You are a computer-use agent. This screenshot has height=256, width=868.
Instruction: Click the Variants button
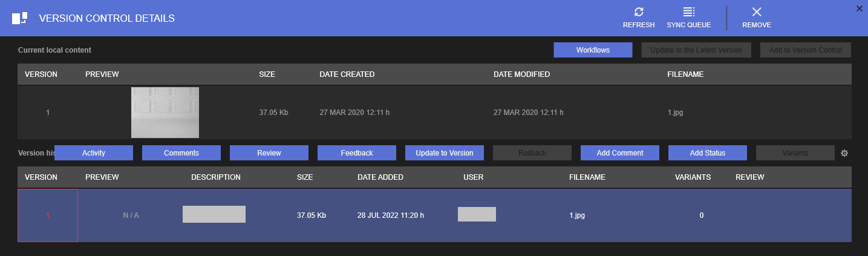[x=795, y=153]
